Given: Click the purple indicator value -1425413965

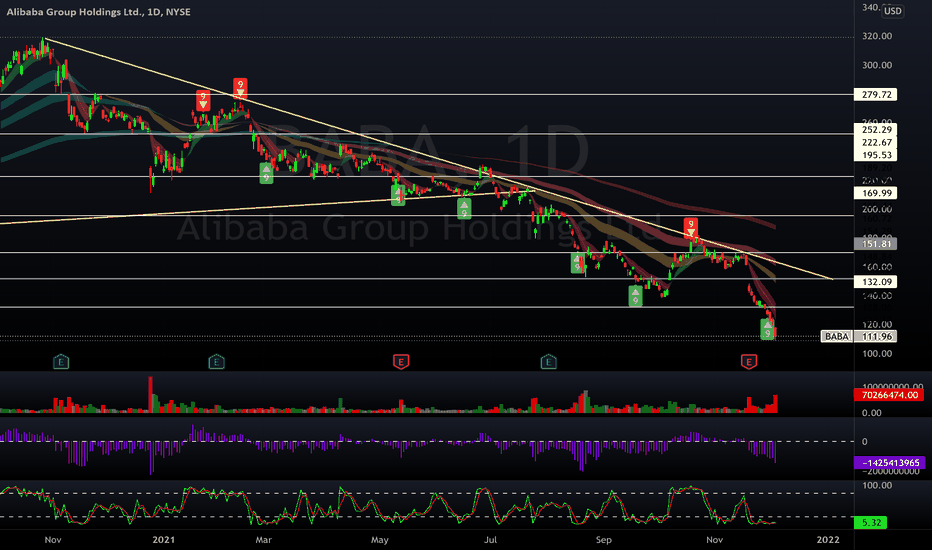Looking at the screenshot, I should 889,463.
